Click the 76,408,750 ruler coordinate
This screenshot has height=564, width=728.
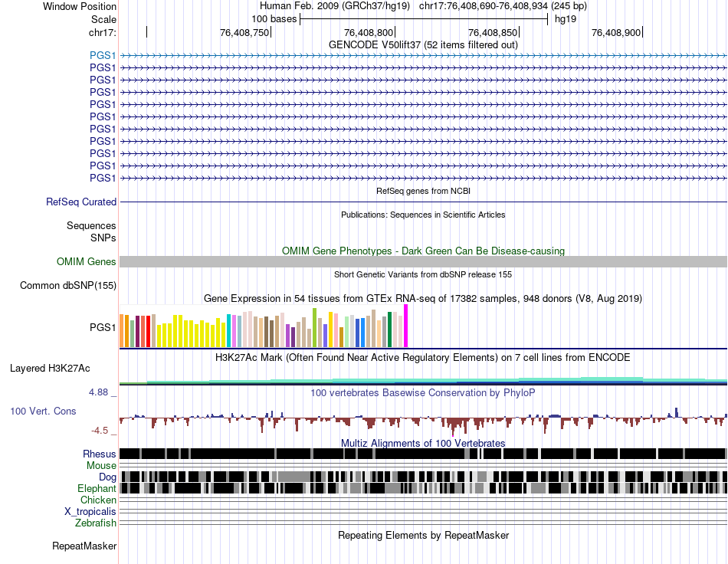coord(244,32)
